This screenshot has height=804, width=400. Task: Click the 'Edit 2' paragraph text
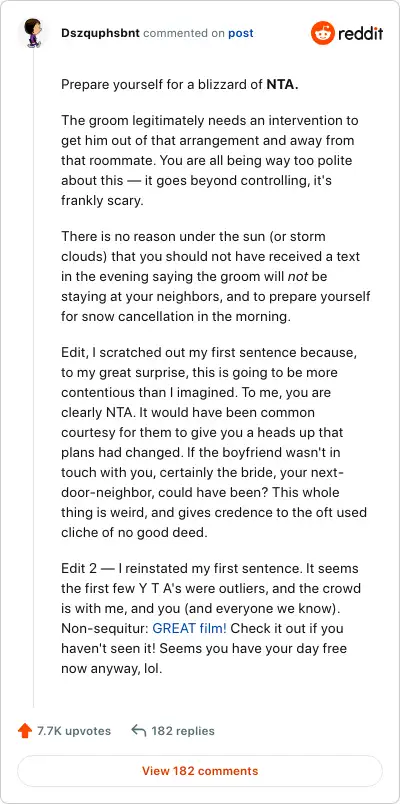pos(211,618)
